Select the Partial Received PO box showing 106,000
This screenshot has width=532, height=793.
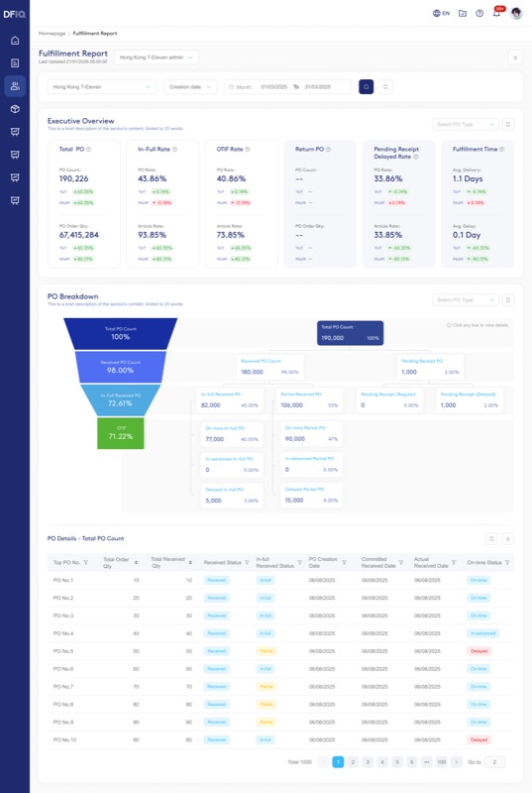click(309, 400)
